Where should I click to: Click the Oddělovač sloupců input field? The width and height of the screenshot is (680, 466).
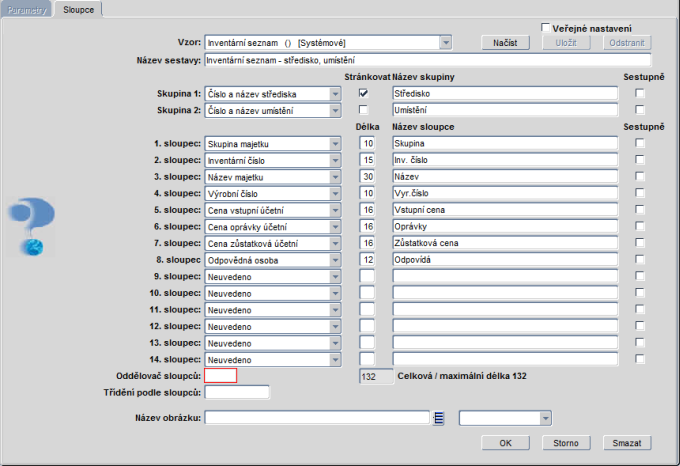(x=221, y=375)
